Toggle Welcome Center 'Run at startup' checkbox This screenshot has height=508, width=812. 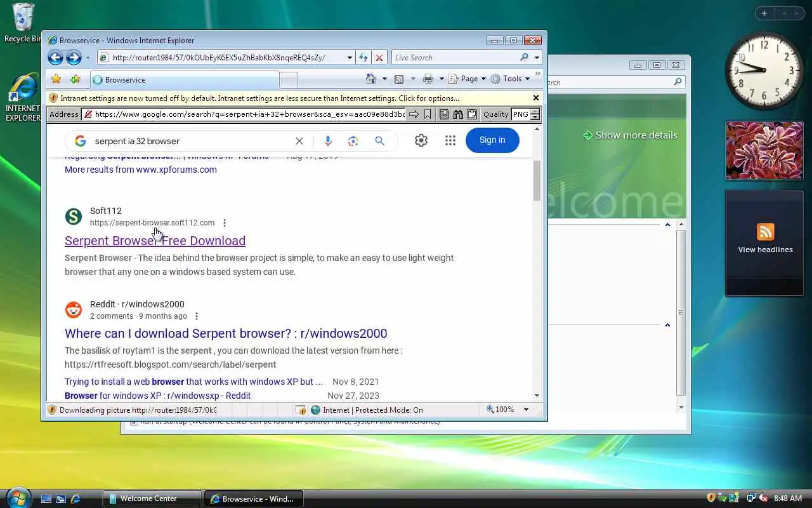coord(134,422)
